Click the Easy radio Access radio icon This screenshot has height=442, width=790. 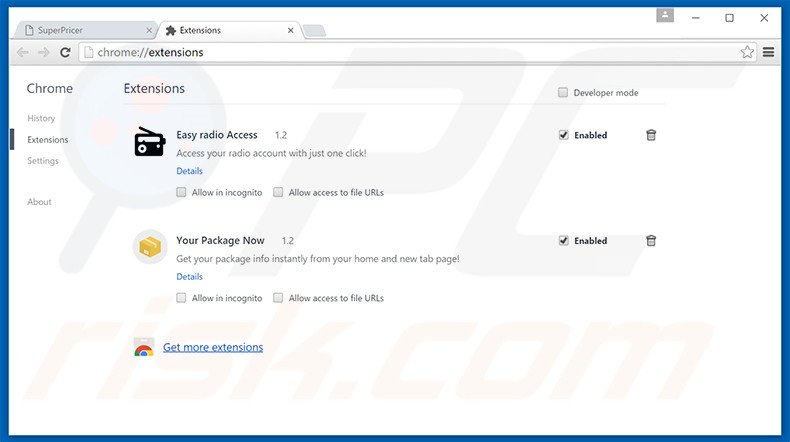pyautogui.click(x=150, y=142)
